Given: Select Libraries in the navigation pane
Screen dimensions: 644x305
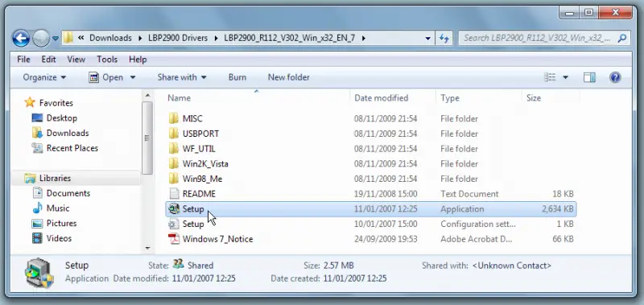Looking at the screenshot, I should (47, 178).
